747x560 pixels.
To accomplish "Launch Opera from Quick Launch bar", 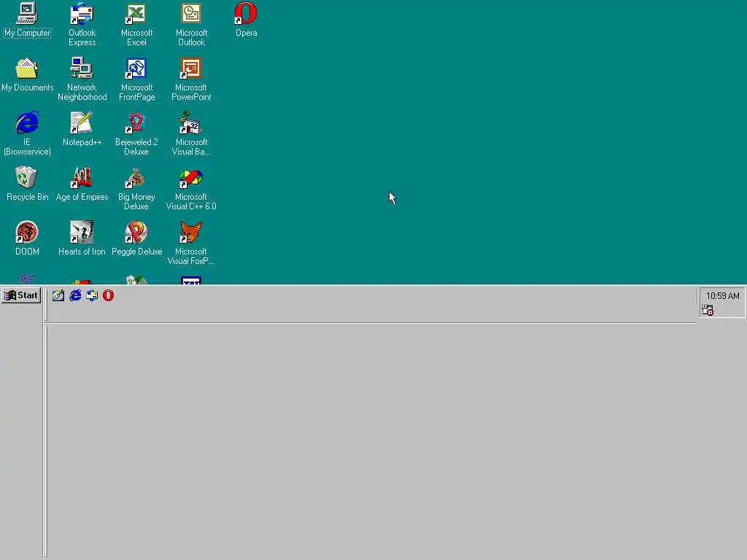I will click(109, 296).
